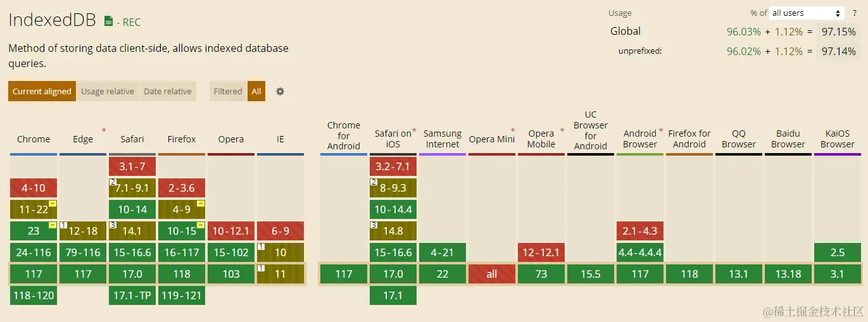Screen dimensions: 868x322
Task: Click the note 2 marker on Safari 7.1-9.1
Action: (x=113, y=182)
